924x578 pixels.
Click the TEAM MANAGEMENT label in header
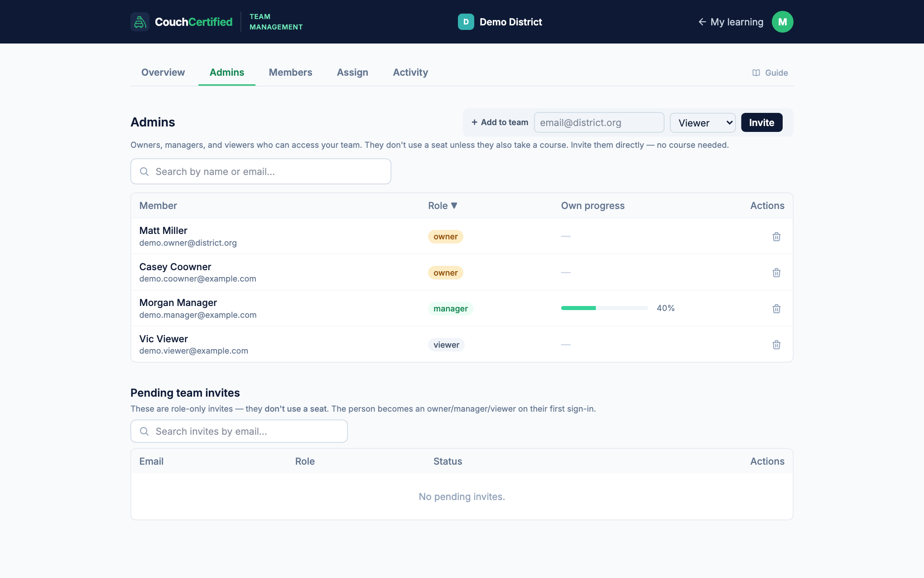tap(276, 22)
